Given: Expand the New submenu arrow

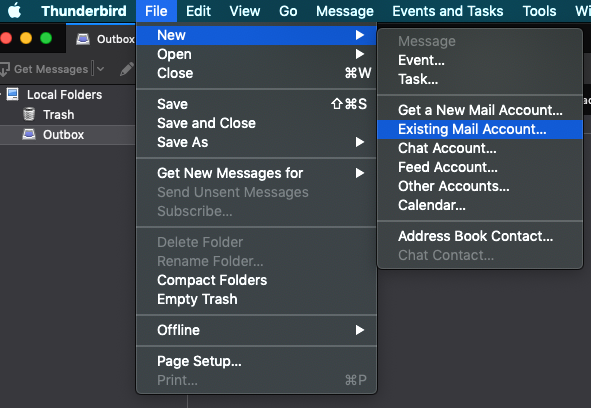Looking at the screenshot, I should [360, 35].
